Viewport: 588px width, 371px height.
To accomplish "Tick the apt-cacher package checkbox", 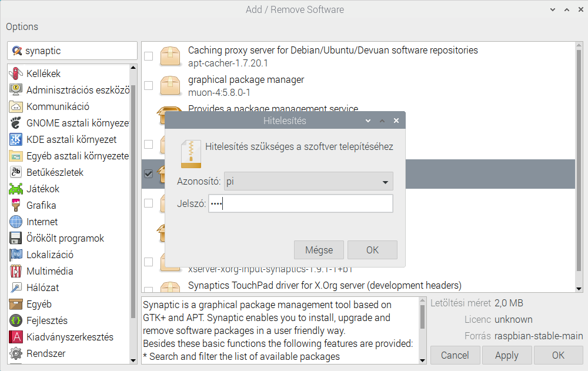I will 149,56.
